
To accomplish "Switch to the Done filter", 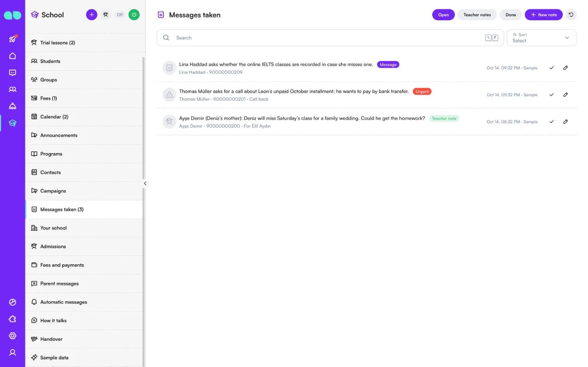I will pyautogui.click(x=511, y=15).
